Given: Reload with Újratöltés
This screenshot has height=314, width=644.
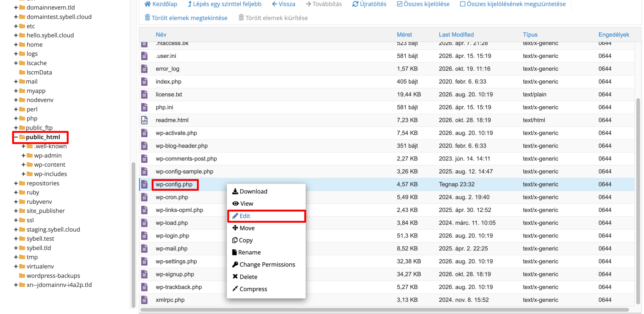Looking at the screenshot, I should (x=369, y=4).
